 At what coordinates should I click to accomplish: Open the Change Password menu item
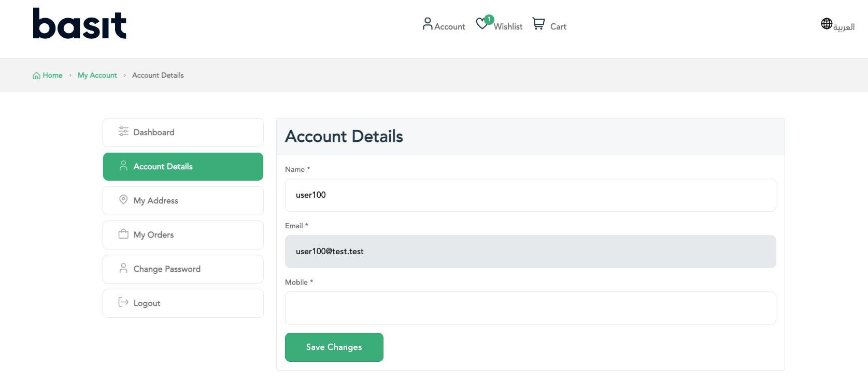pos(183,269)
